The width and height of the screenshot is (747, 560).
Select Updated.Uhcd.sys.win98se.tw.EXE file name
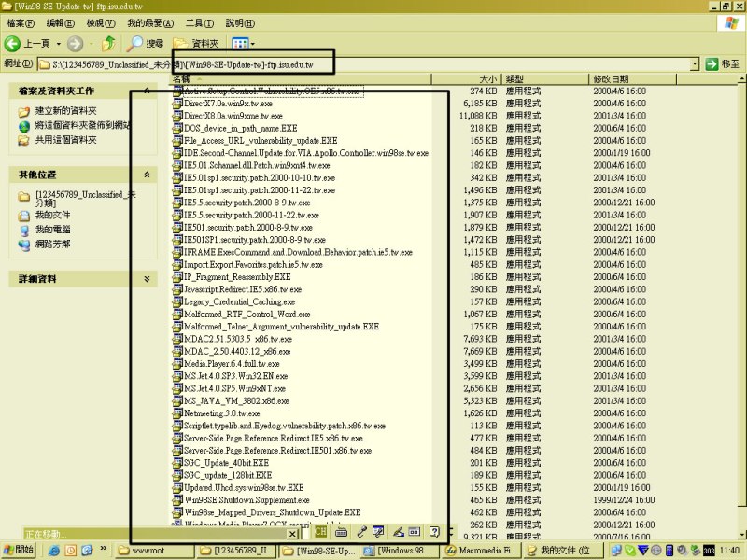pyautogui.click(x=244, y=487)
